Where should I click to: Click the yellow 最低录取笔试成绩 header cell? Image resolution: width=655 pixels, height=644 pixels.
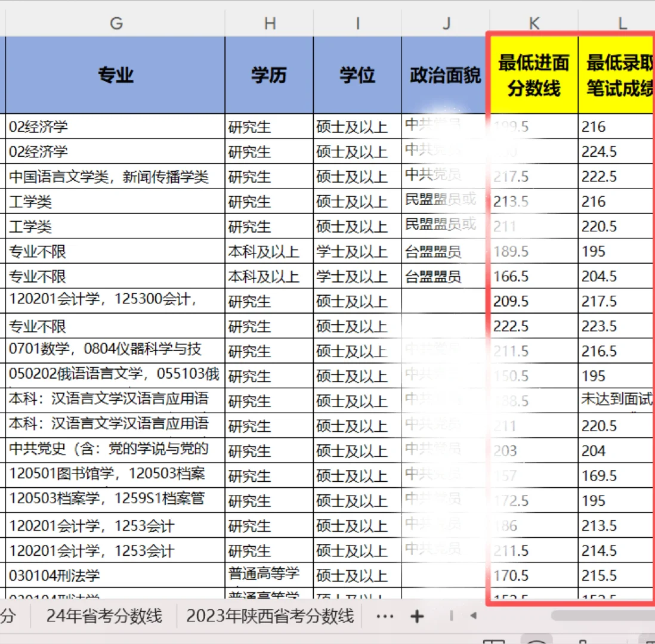click(x=617, y=75)
